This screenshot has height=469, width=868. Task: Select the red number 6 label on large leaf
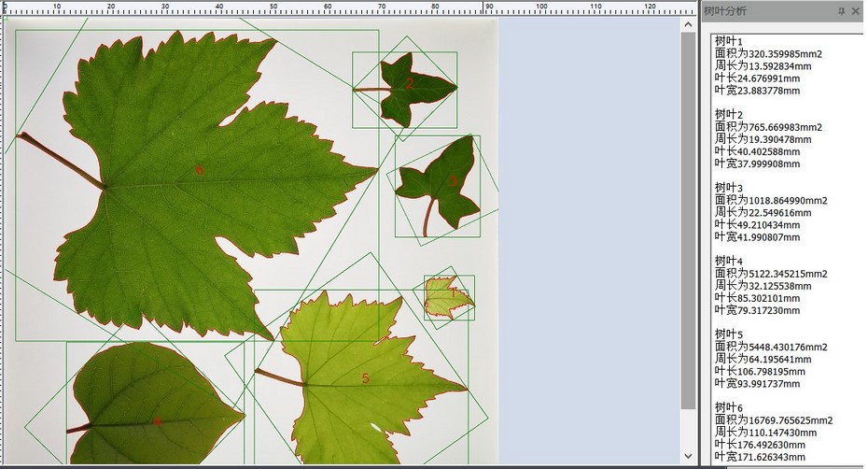(200, 170)
